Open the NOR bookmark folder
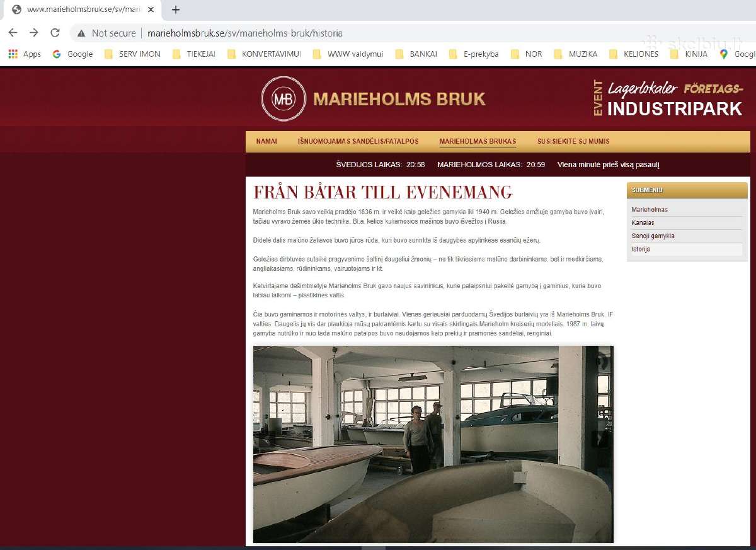 tap(526, 54)
